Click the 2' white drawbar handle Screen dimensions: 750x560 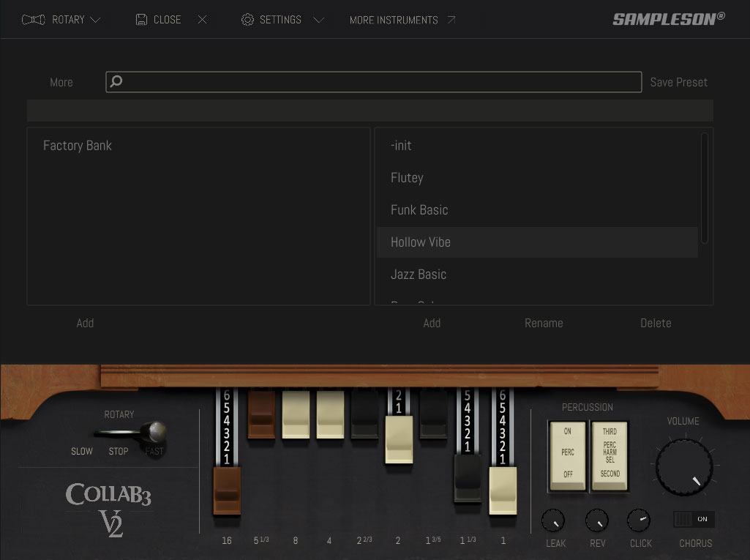click(x=399, y=439)
